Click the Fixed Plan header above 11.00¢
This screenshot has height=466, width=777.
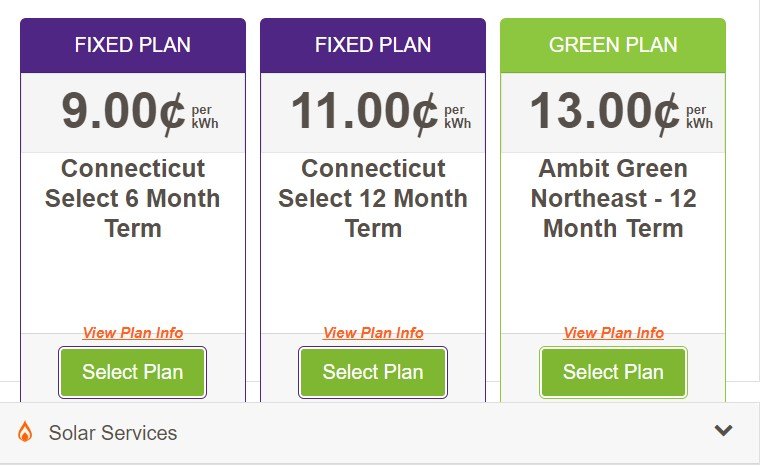click(373, 45)
